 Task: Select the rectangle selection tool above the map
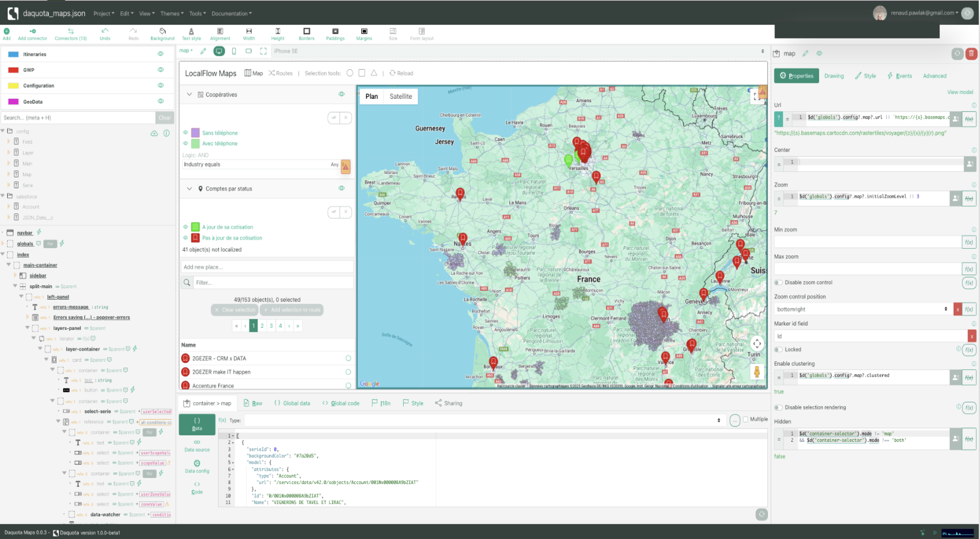[x=361, y=72]
